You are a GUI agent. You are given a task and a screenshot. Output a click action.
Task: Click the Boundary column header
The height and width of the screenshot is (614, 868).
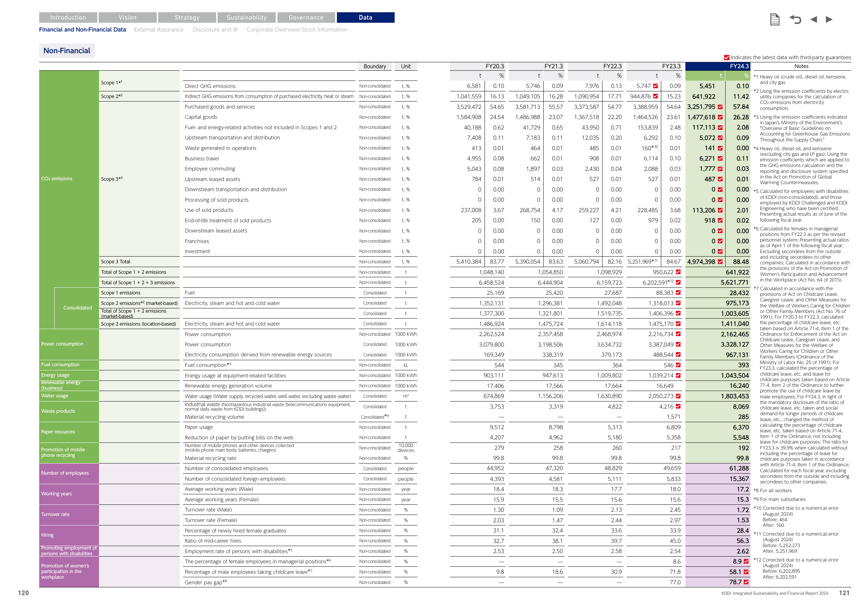click(x=375, y=66)
